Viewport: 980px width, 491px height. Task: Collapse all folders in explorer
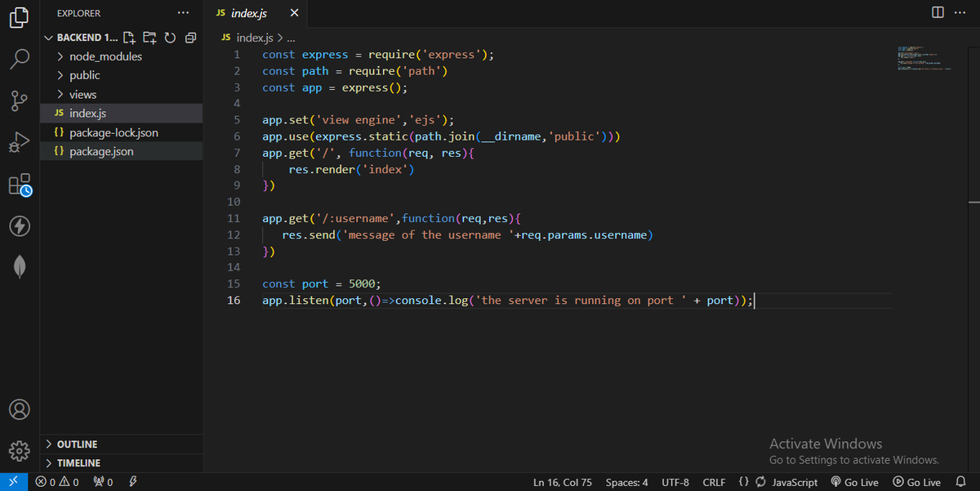[190, 38]
